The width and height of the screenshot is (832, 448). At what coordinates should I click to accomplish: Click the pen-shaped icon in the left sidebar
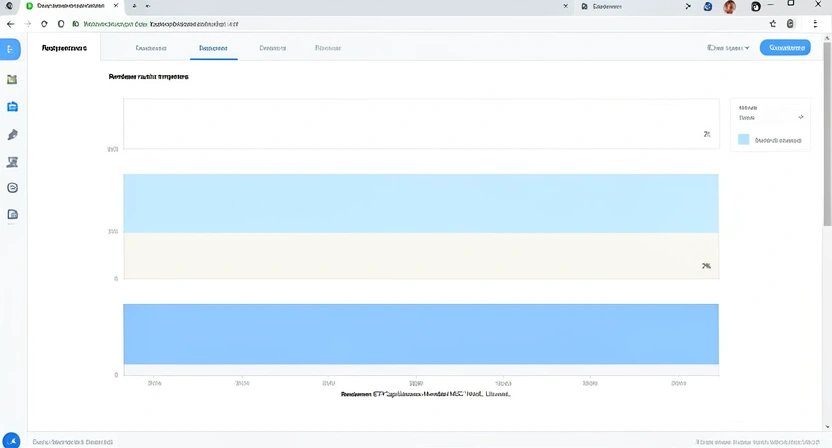[12, 135]
